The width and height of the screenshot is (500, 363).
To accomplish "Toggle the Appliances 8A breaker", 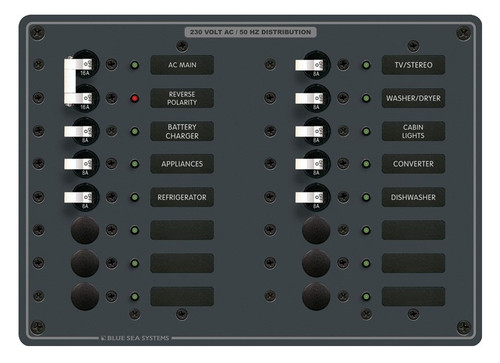I will pyautogui.click(x=78, y=164).
